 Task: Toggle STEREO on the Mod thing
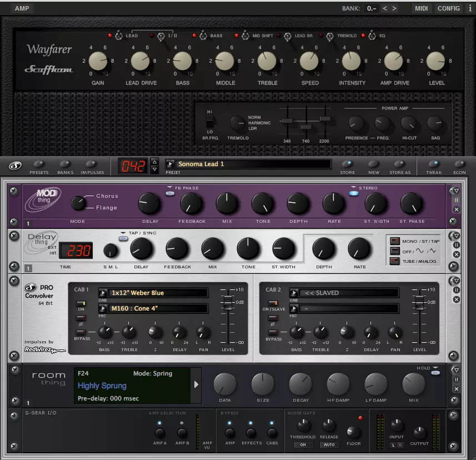tap(354, 193)
